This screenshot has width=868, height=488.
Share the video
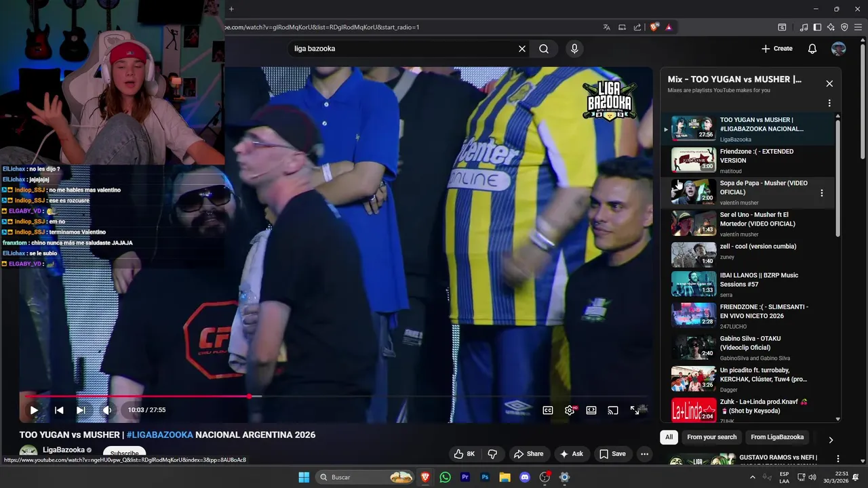pyautogui.click(x=528, y=454)
